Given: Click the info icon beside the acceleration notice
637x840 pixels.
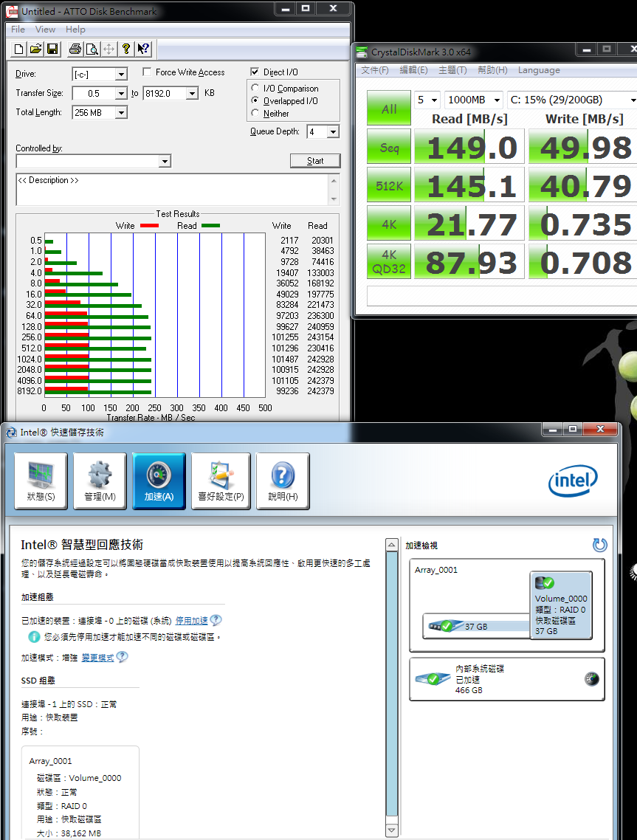Looking at the screenshot, I should (34, 636).
